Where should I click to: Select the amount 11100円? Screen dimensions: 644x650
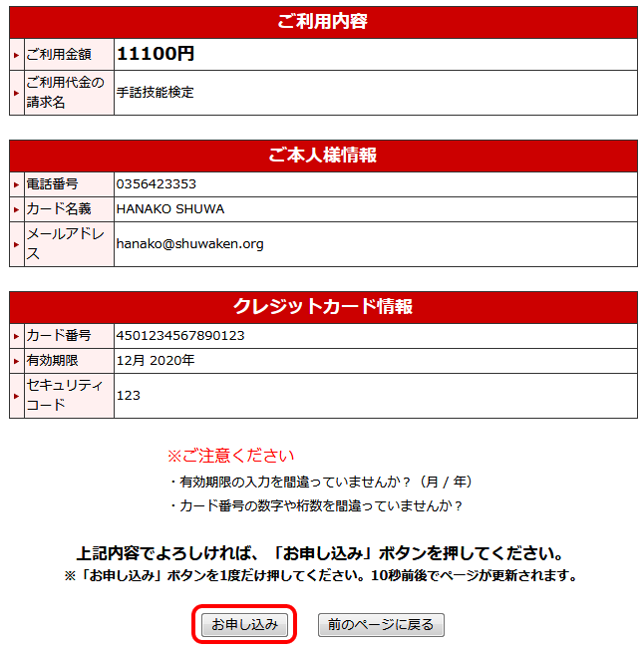pos(156,54)
